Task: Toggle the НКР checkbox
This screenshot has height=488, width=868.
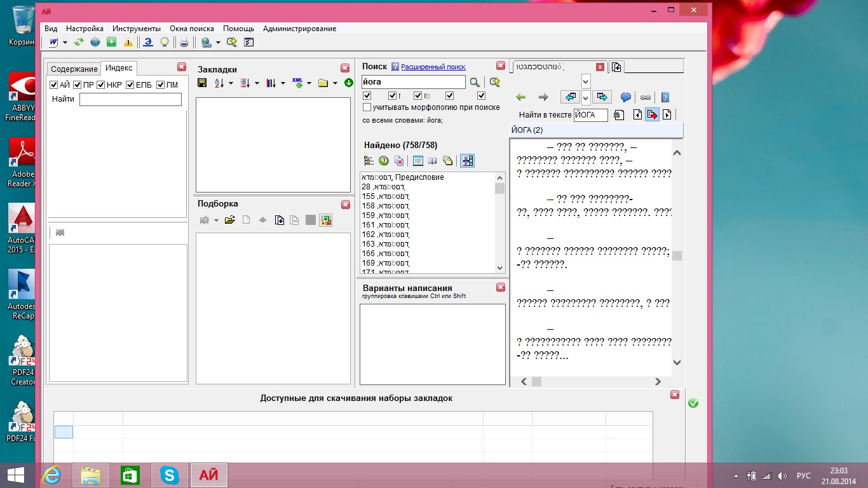Action: tap(100, 85)
